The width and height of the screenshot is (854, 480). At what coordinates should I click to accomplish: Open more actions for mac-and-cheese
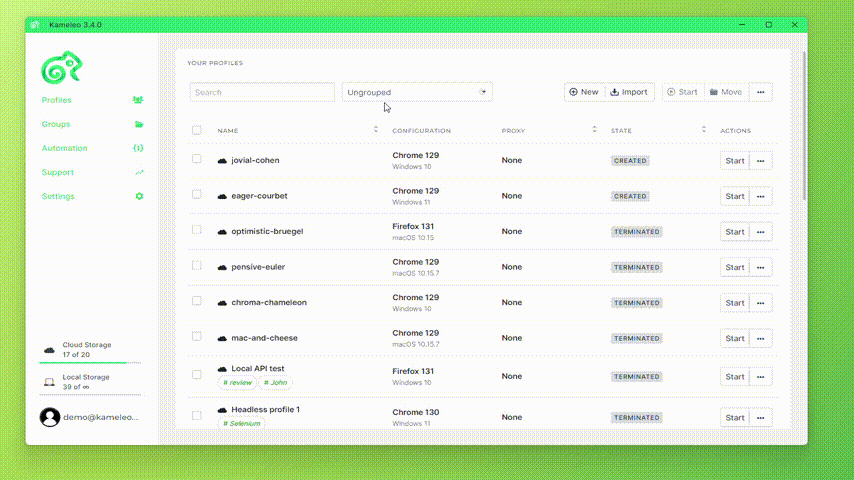coord(761,338)
